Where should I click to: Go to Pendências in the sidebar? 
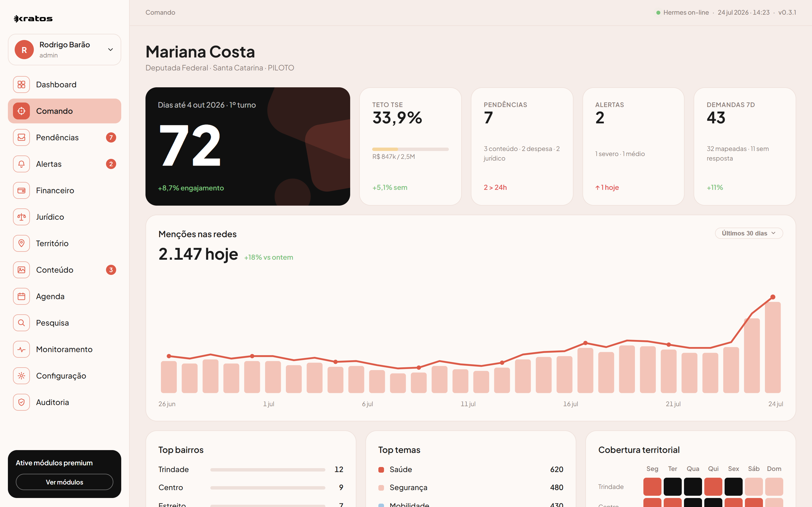[64, 137]
